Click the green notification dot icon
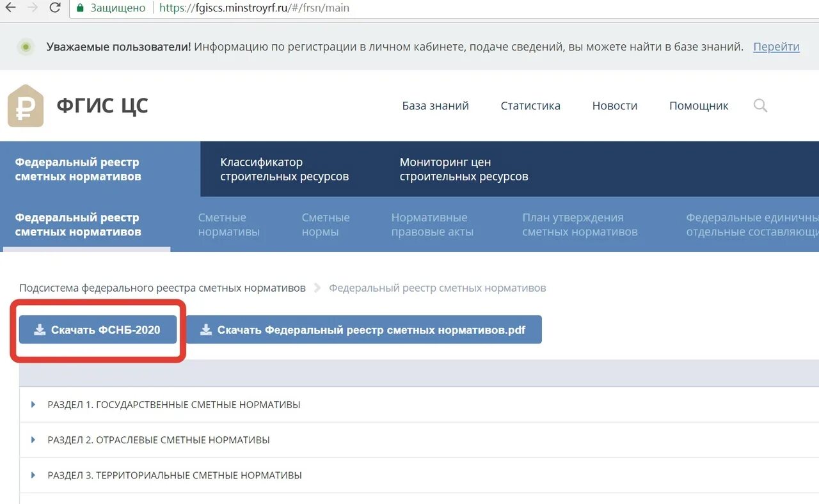819x504 pixels. [26, 47]
